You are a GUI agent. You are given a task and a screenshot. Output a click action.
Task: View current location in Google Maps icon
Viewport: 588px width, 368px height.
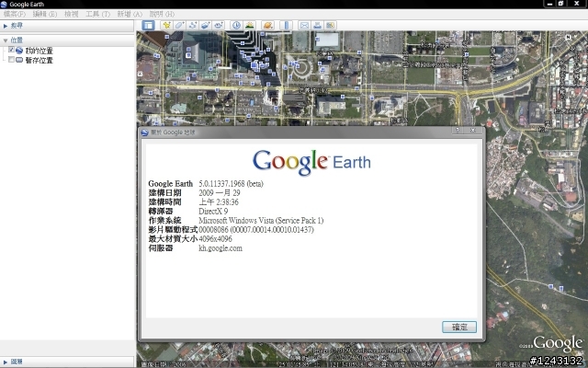[x=331, y=25]
